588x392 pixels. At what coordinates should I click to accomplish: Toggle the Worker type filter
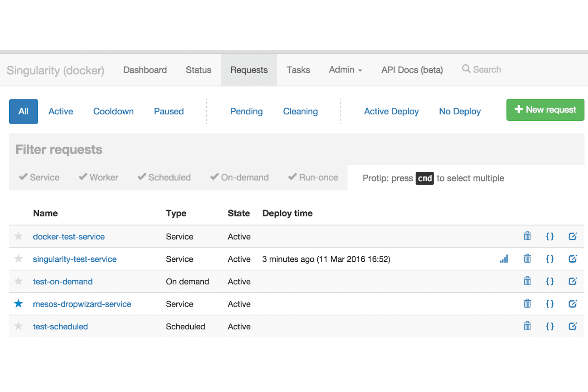tap(99, 177)
